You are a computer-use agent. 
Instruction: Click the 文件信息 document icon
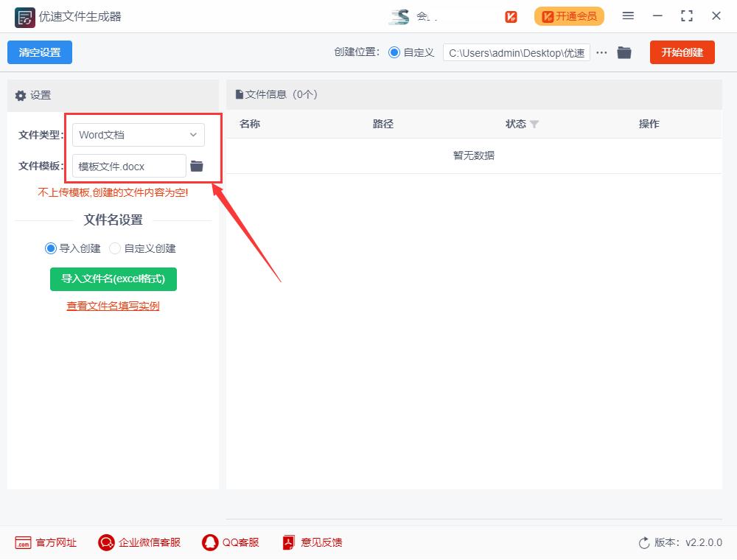pyautogui.click(x=240, y=93)
